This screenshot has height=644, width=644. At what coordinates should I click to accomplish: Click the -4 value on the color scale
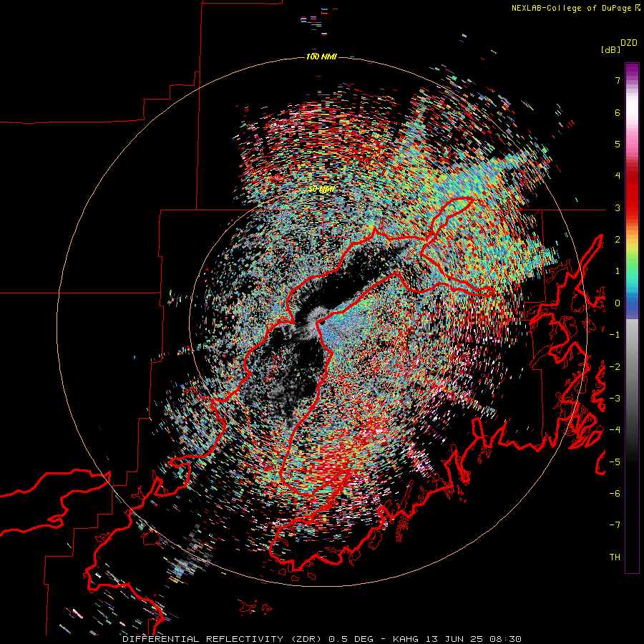coord(615,430)
